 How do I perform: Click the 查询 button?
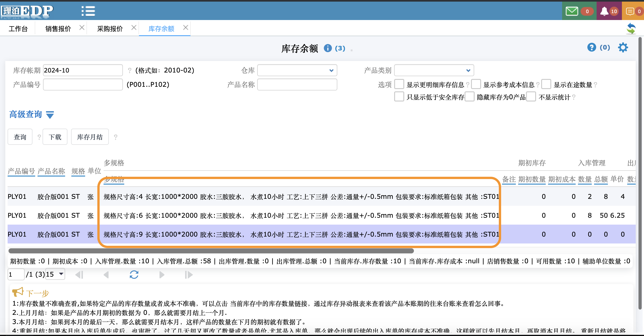coord(20,137)
